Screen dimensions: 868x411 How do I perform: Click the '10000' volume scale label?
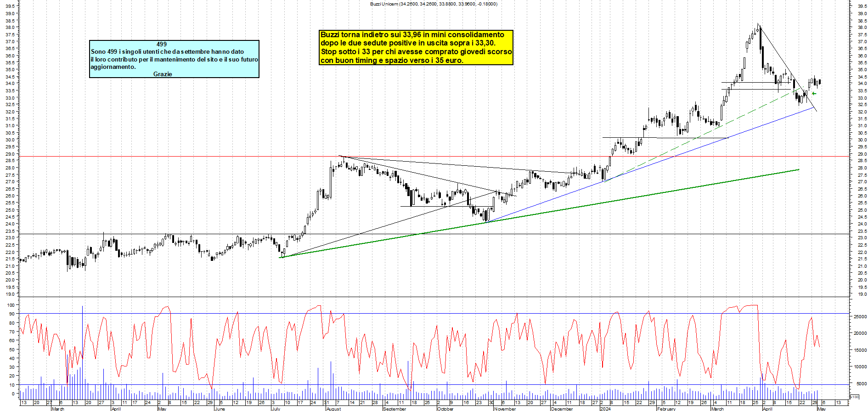tap(860, 367)
